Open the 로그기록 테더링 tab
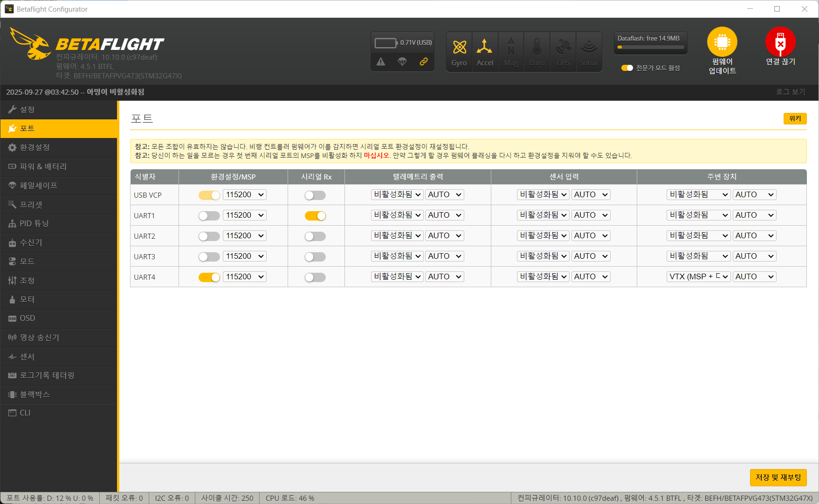This screenshot has width=819, height=504. coord(59,375)
